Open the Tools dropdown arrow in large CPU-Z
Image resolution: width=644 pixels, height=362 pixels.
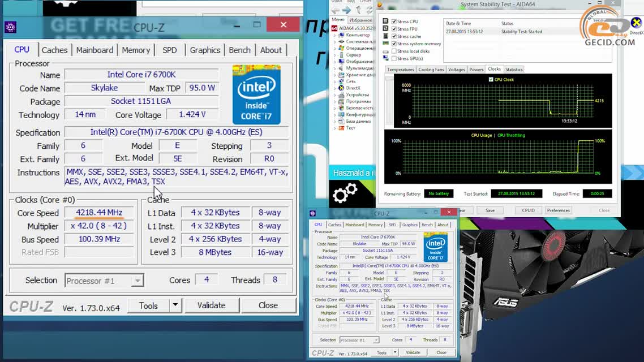175,305
